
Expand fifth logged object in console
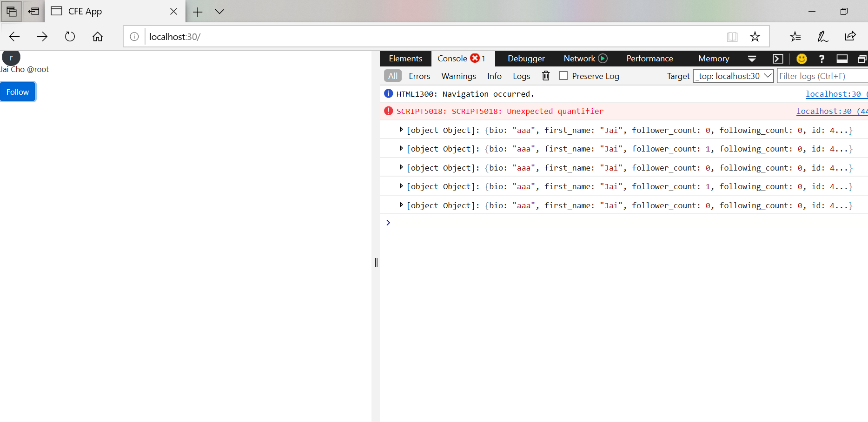(x=401, y=205)
